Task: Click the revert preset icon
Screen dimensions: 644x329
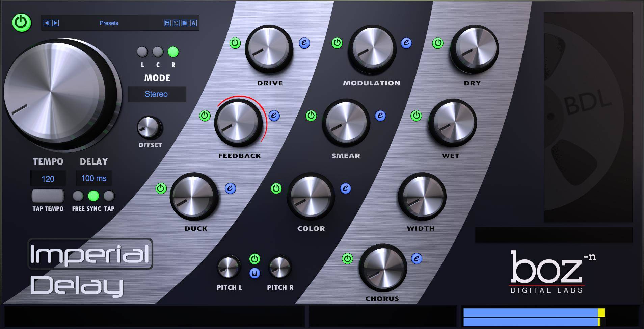Action: click(176, 23)
